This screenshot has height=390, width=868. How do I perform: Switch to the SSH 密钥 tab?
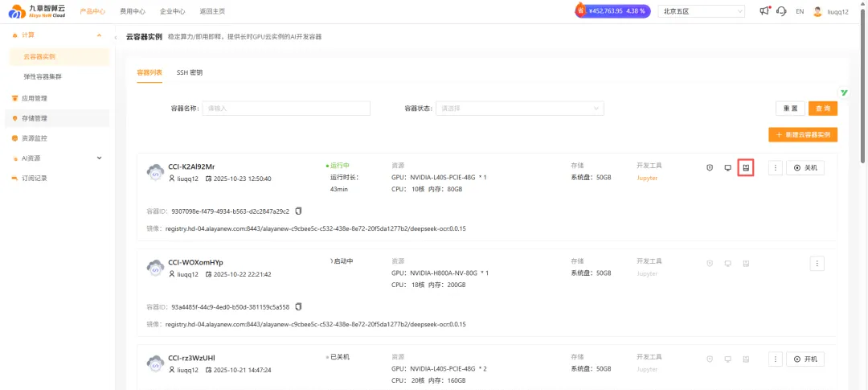[x=190, y=72]
